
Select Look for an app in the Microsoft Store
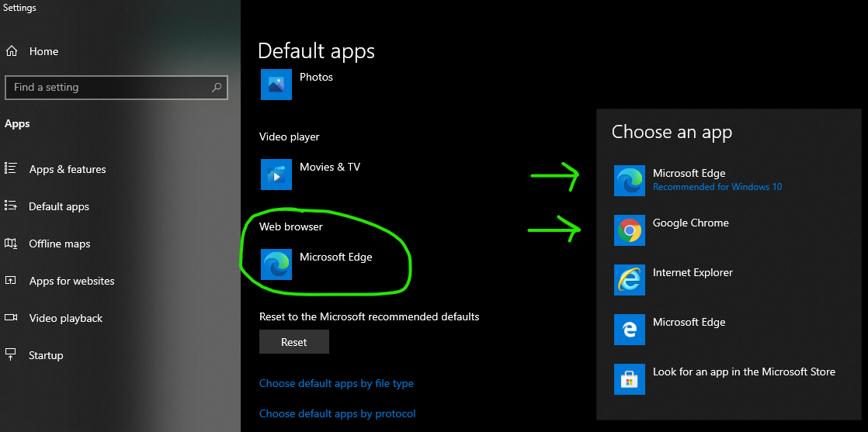tap(725, 379)
